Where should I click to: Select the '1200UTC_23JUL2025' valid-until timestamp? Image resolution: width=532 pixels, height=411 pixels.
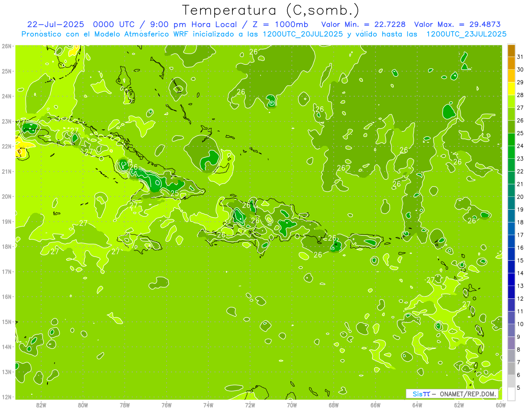click(466, 34)
